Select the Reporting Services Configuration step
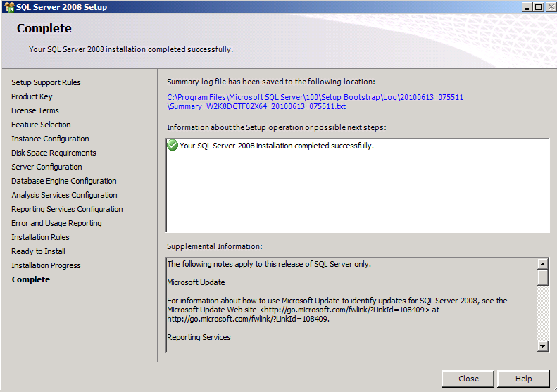The image size is (557, 392). pyautogui.click(x=67, y=209)
